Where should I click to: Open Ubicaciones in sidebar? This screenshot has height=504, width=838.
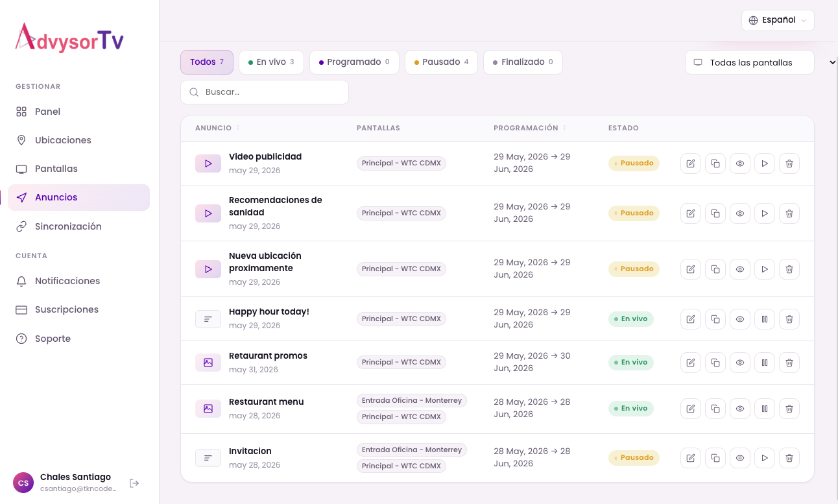point(79,140)
